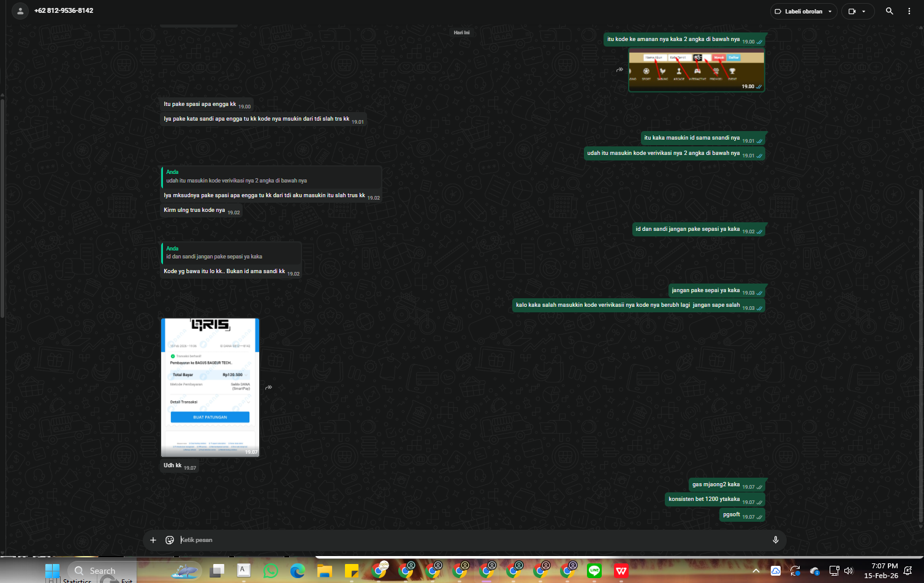Open the contact profile avatar in header
The image size is (924, 583).
click(20, 11)
